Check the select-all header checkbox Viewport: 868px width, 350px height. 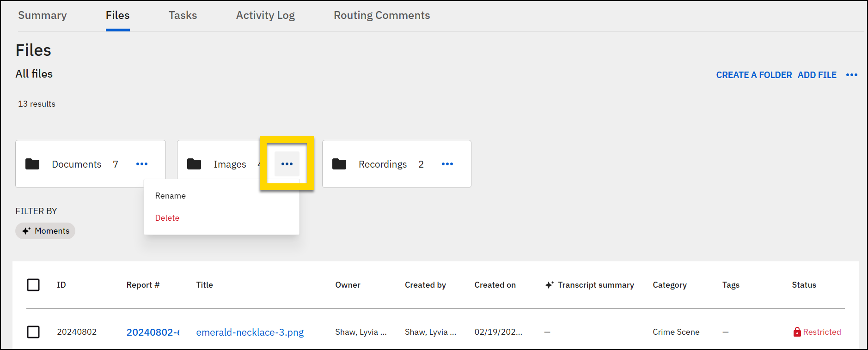pyautogui.click(x=33, y=285)
